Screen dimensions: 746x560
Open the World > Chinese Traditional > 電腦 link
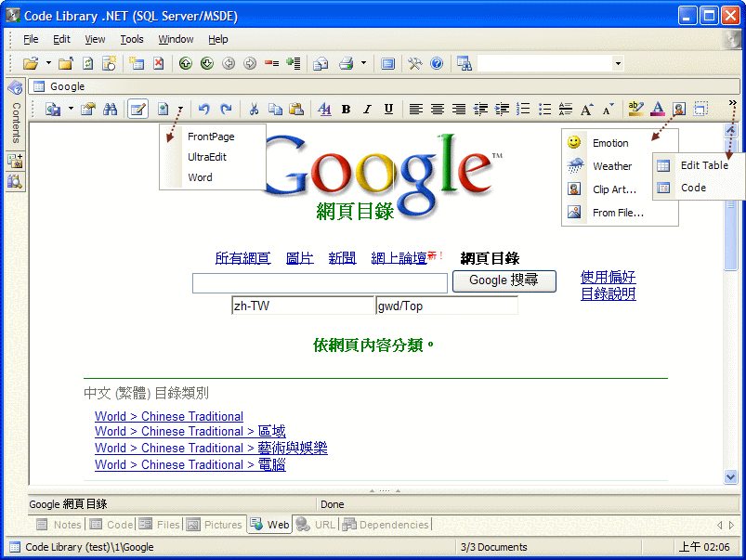190,464
